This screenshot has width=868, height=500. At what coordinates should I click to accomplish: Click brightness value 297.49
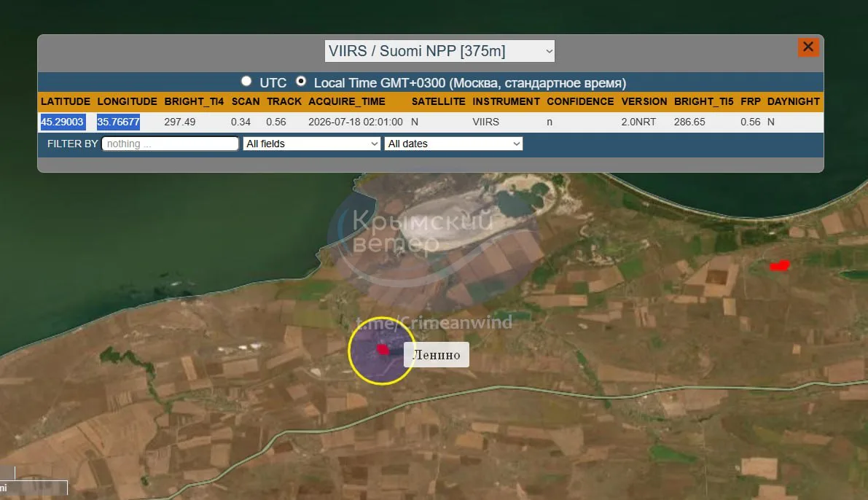pyautogui.click(x=179, y=122)
